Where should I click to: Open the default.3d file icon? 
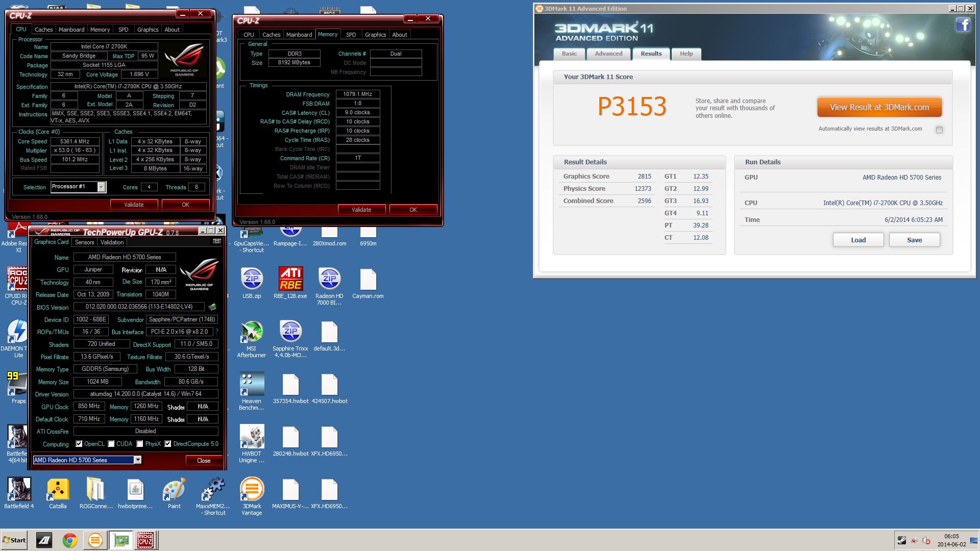(329, 336)
